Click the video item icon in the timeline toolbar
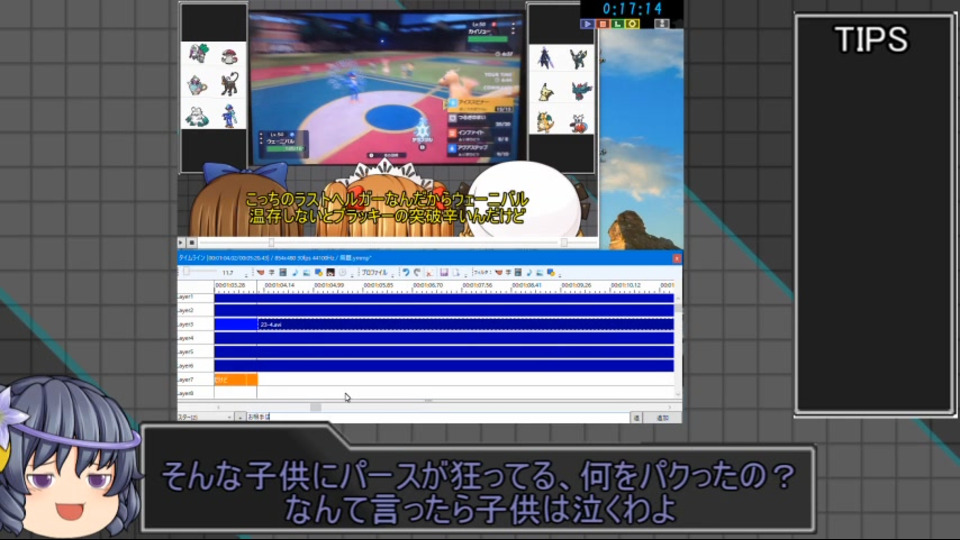 pyautogui.click(x=283, y=272)
